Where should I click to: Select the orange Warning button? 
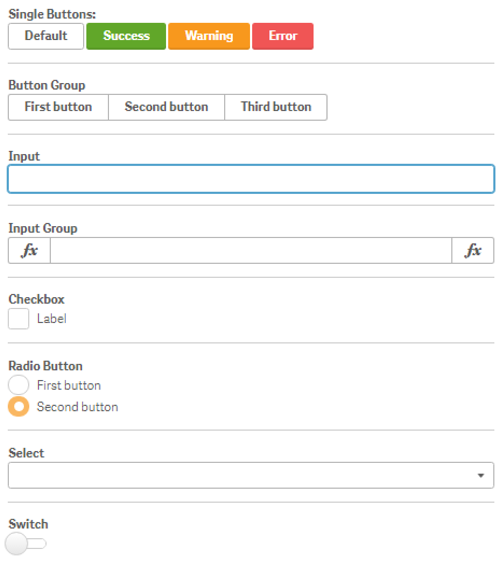(209, 36)
